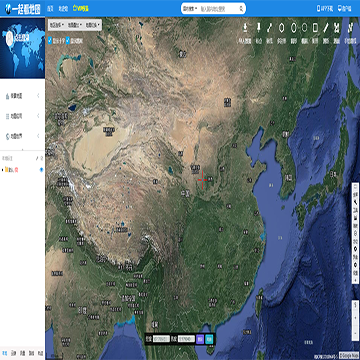
Task: Focus the place search input field
Action: [219, 9]
